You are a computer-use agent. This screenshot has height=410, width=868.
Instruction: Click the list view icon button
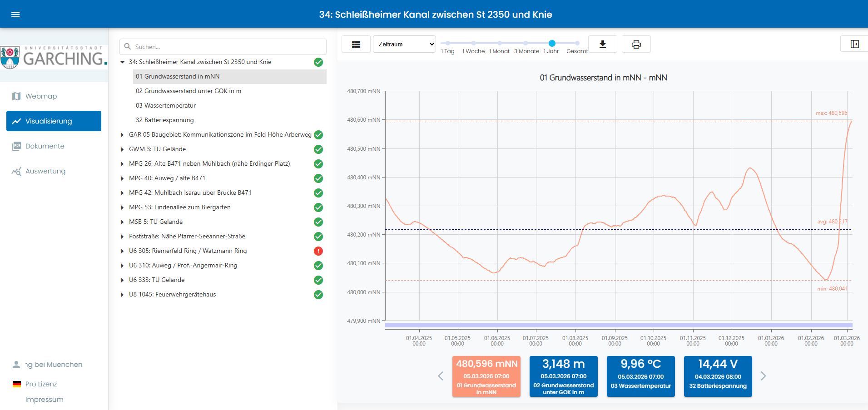(x=356, y=44)
